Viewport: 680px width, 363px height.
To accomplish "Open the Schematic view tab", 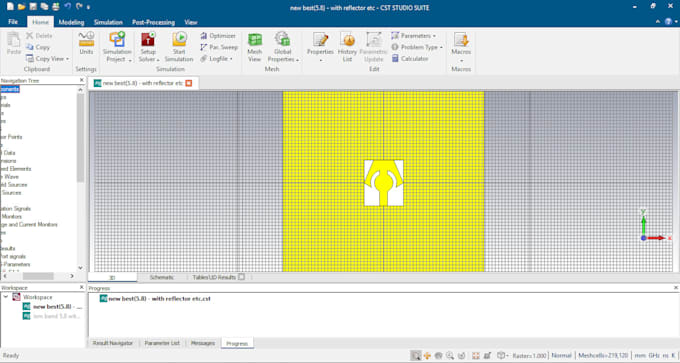I will click(162, 277).
